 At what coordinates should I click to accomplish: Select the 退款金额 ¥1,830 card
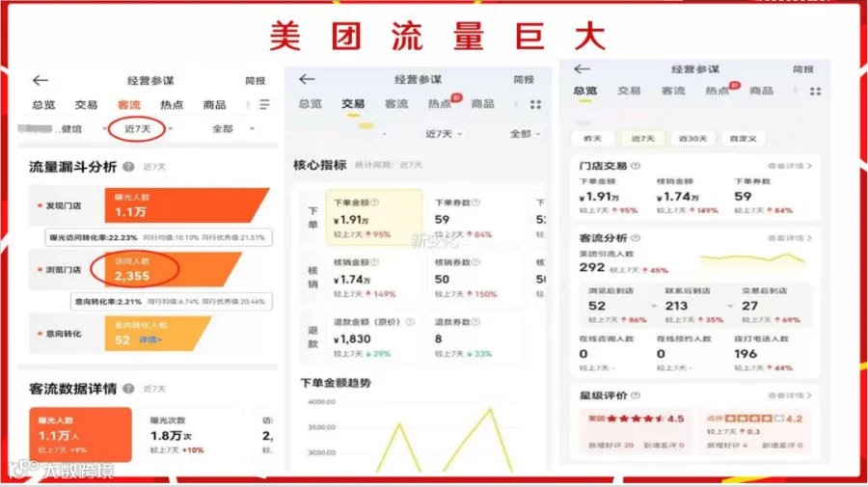374,338
